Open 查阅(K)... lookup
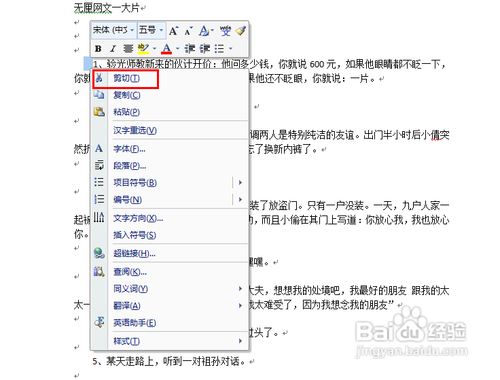500x380 pixels. (x=170, y=272)
